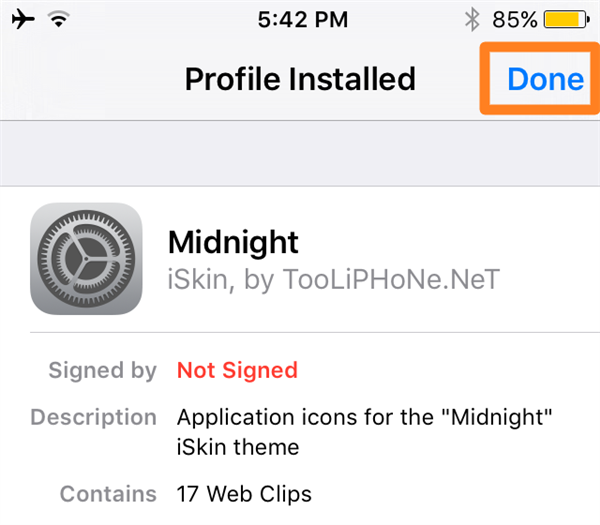Tap the 5:42 PM clock
The width and height of the screenshot is (600, 525).
click(x=299, y=19)
